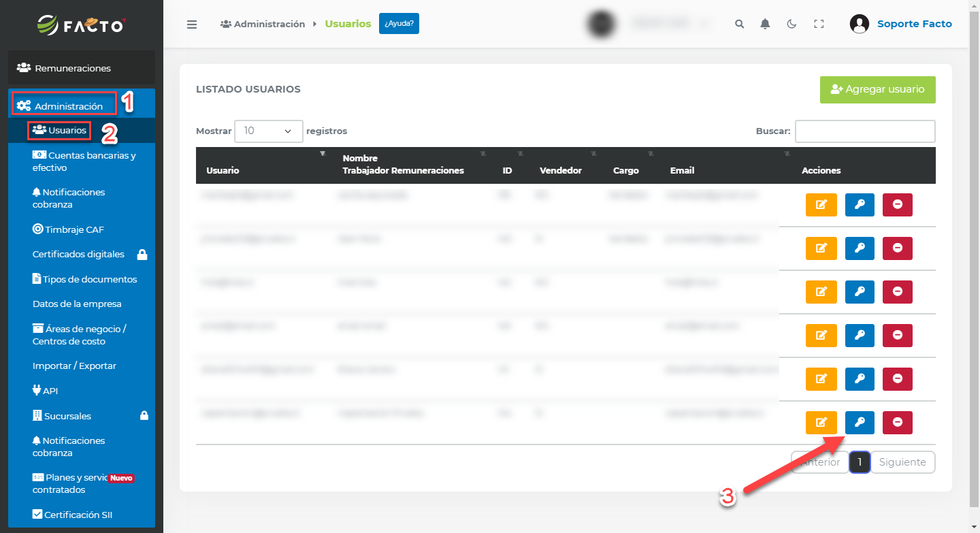The width and height of the screenshot is (980, 533).
Task: Select Datos de la empresa in sidebar
Action: click(77, 304)
